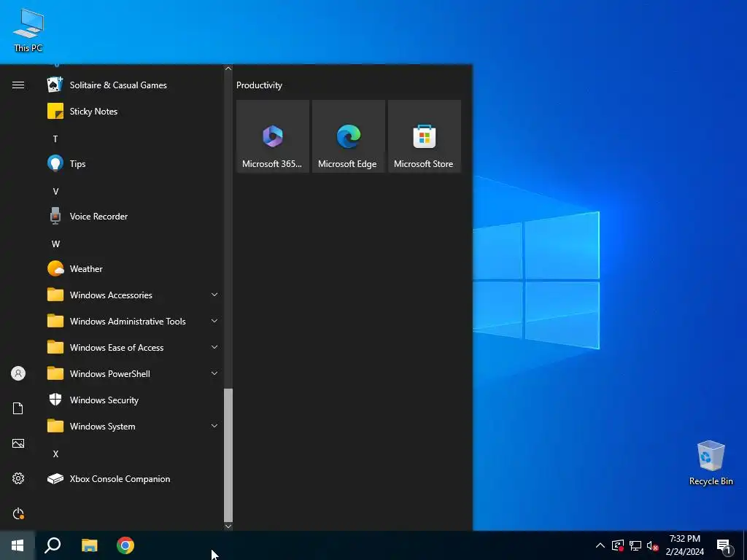This screenshot has width=747, height=560.
Task: Open the Weather app
Action: coord(133,268)
